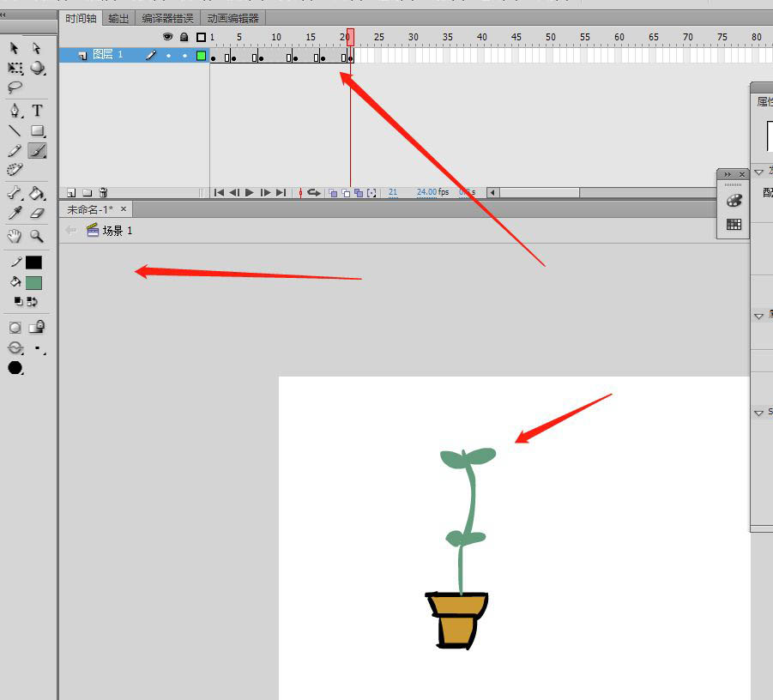Toggle object drawing mode
This screenshot has width=773, height=700.
15,328
